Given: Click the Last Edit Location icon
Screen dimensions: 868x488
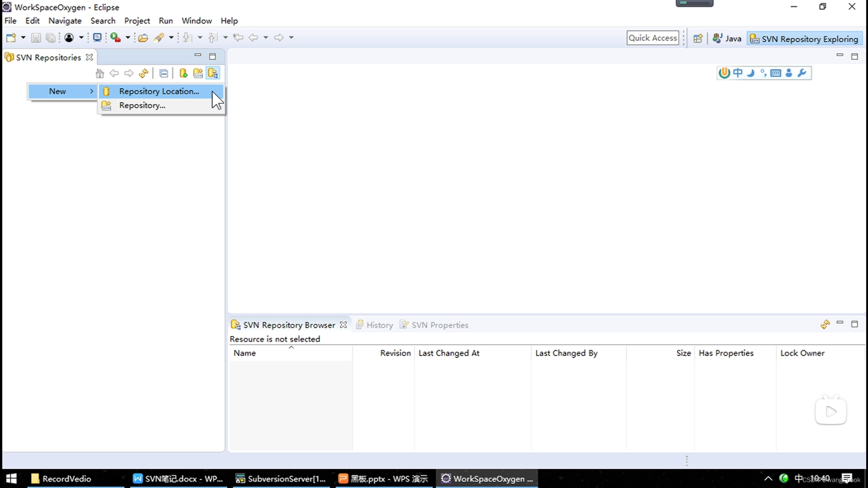Looking at the screenshot, I should tap(238, 38).
